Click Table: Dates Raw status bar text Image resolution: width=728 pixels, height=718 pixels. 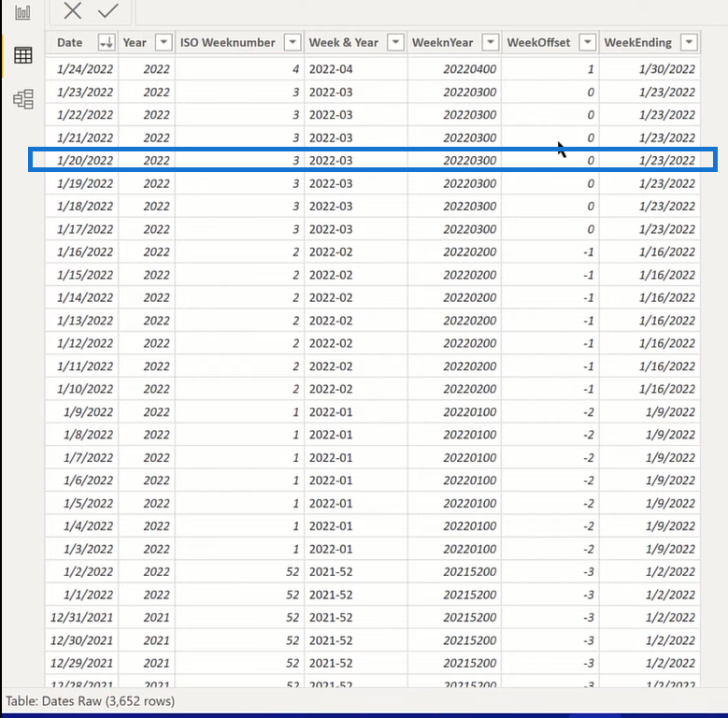(x=90, y=701)
